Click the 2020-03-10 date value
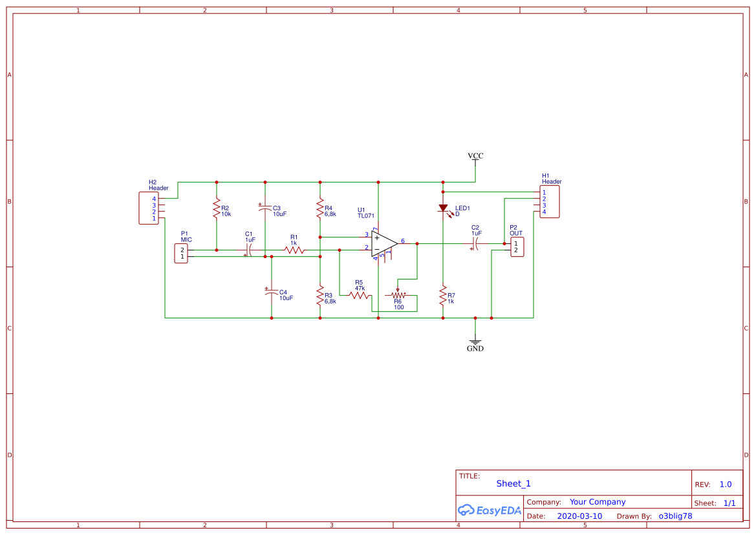The height and width of the screenshot is (535, 756). [x=581, y=516]
